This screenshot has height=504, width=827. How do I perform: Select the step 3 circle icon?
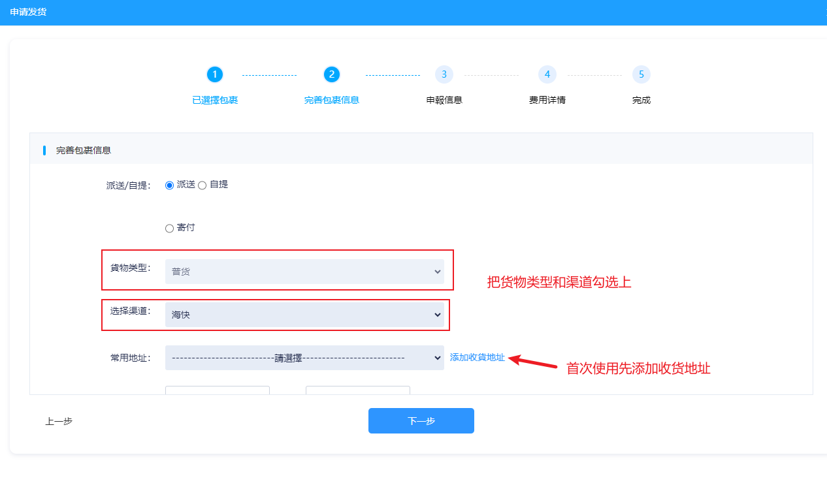point(444,74)
